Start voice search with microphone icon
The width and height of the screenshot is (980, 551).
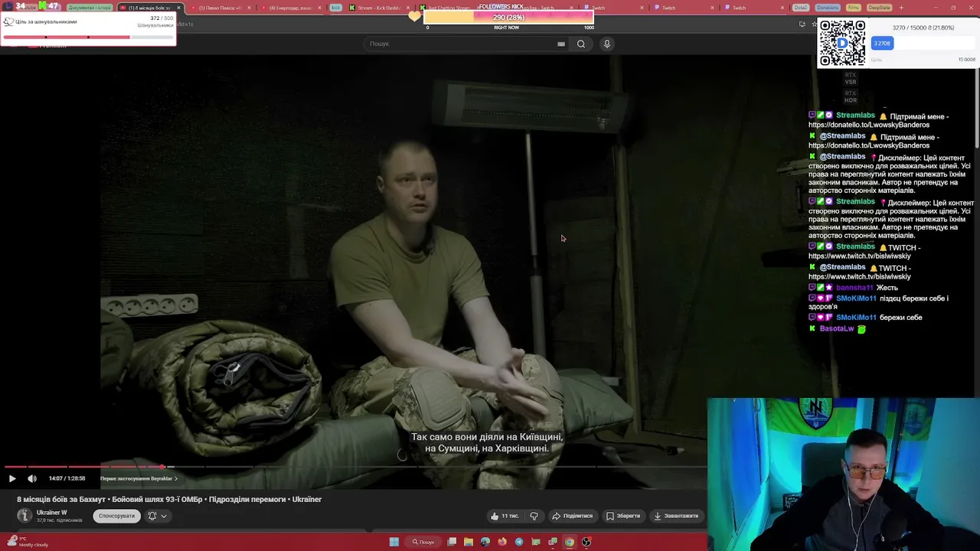click(607, 44)
